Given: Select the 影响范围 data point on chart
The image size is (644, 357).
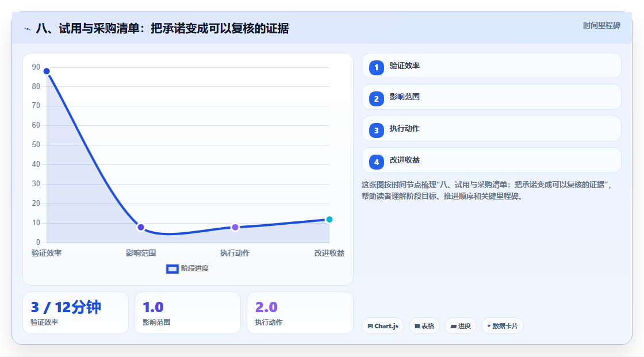Looking at the screenshot, I should coord(141,227).
